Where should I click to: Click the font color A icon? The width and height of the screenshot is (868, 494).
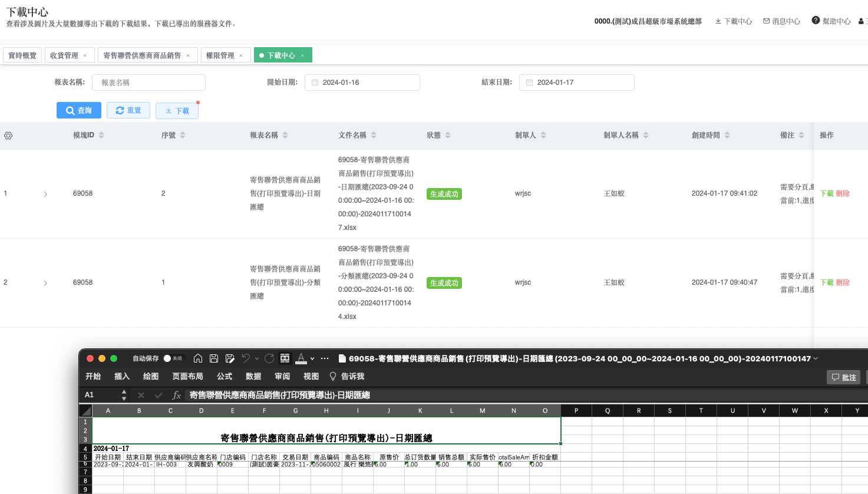301,358
